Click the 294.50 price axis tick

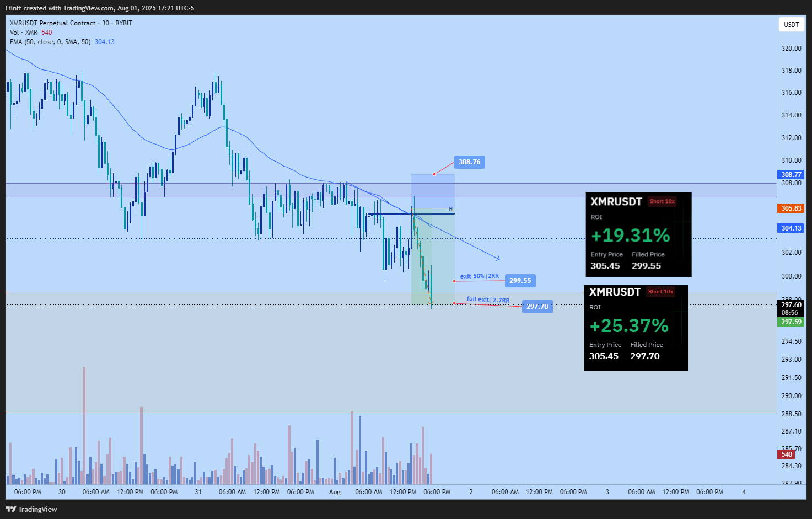coord(792,341)
